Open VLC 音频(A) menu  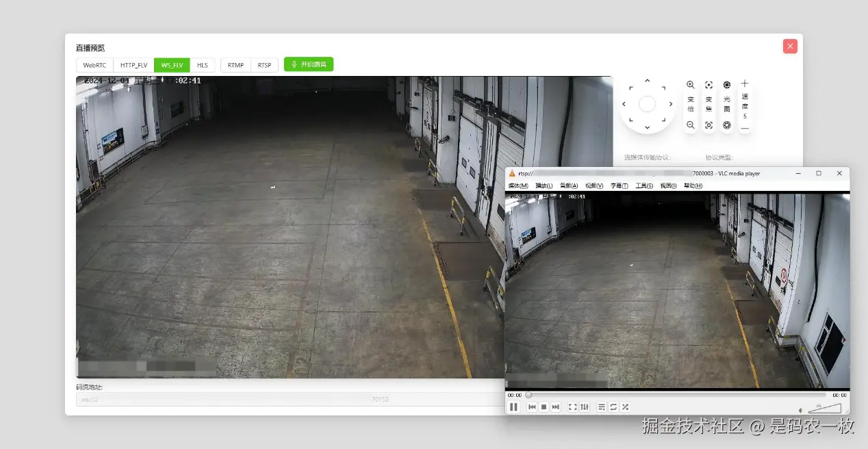coord(569,185)
